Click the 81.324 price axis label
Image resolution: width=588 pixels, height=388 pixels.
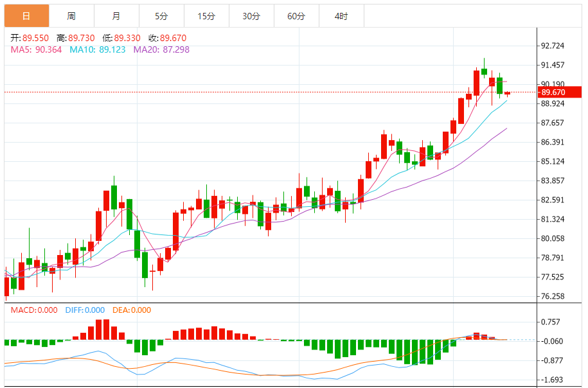coord(553,219)
